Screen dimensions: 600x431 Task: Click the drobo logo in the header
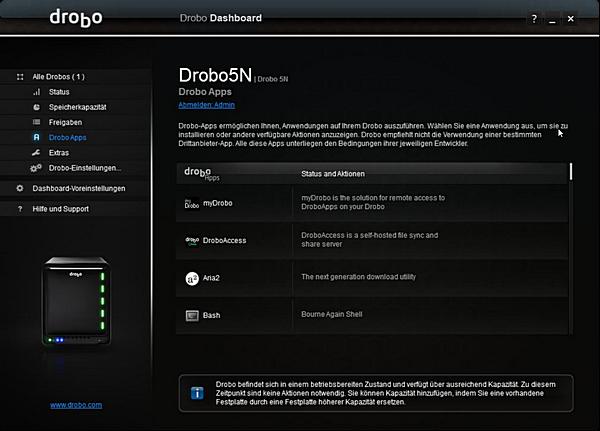(x=76, y=18)
